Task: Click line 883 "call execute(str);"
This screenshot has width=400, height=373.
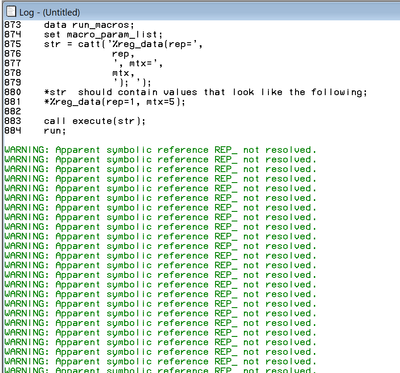Action: click(x=75, y=121)
